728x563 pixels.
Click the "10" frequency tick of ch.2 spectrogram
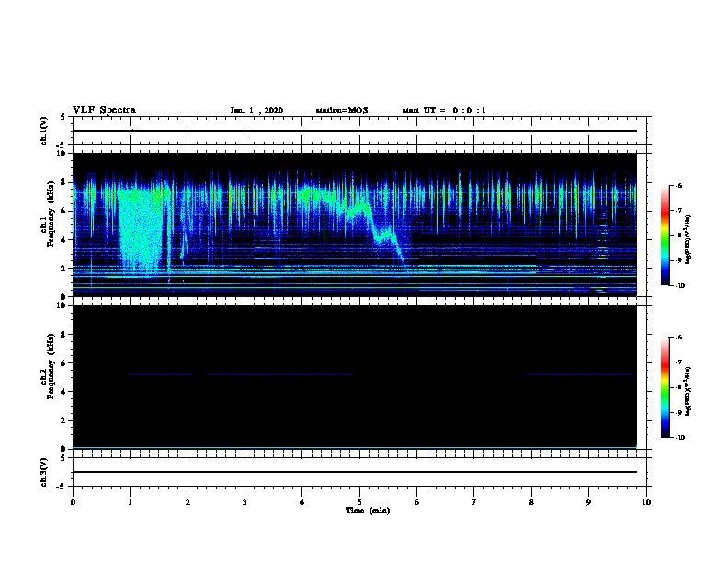[x=62, y=305]
